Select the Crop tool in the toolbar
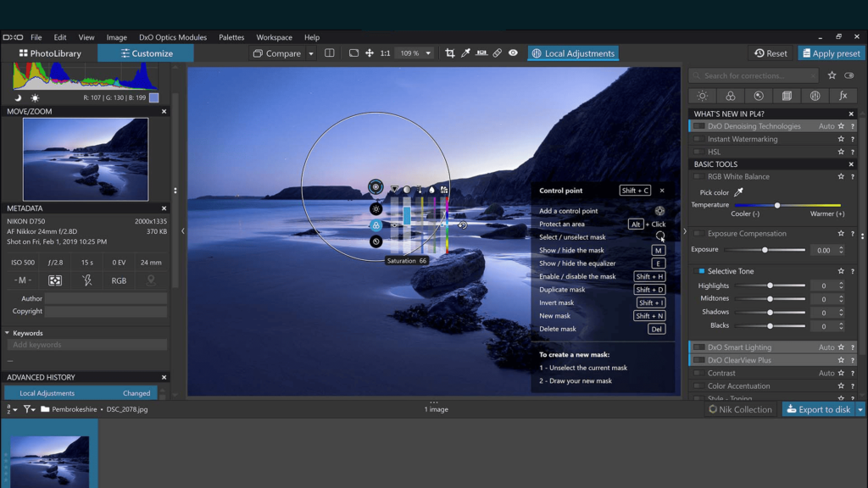The image size is (868, 488). pyautogui.click(x=449, y=53)
